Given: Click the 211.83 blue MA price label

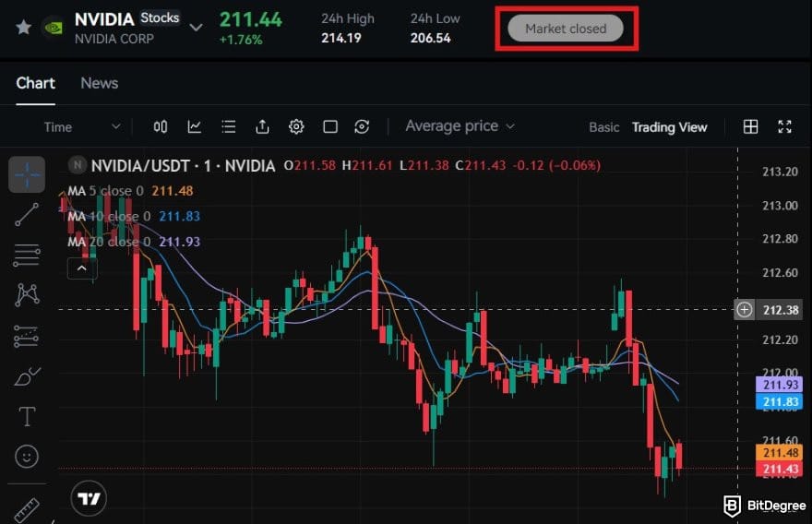Looking at the screenshot, I should [781, 402].
